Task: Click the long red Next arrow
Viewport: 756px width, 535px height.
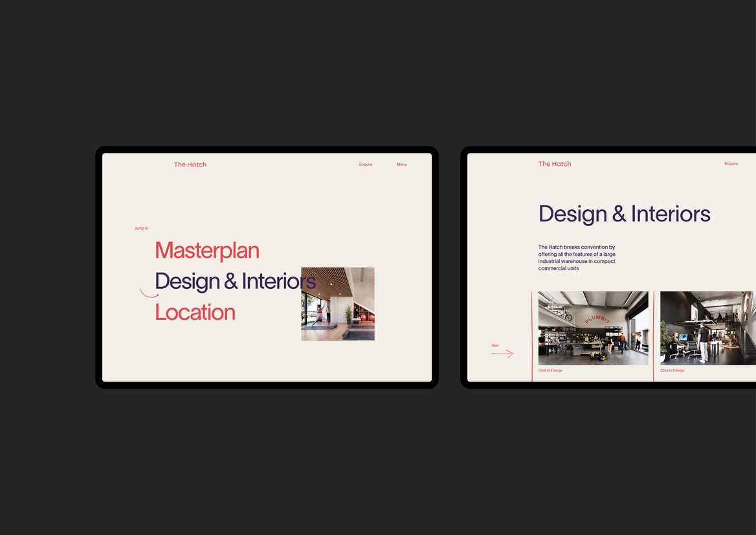Action: click(x=502, y=354)
